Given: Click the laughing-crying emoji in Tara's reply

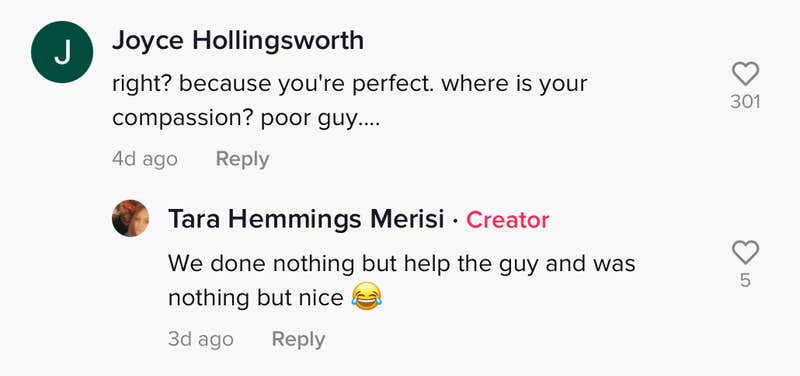Looking at the screenshot, I should 367,298.
